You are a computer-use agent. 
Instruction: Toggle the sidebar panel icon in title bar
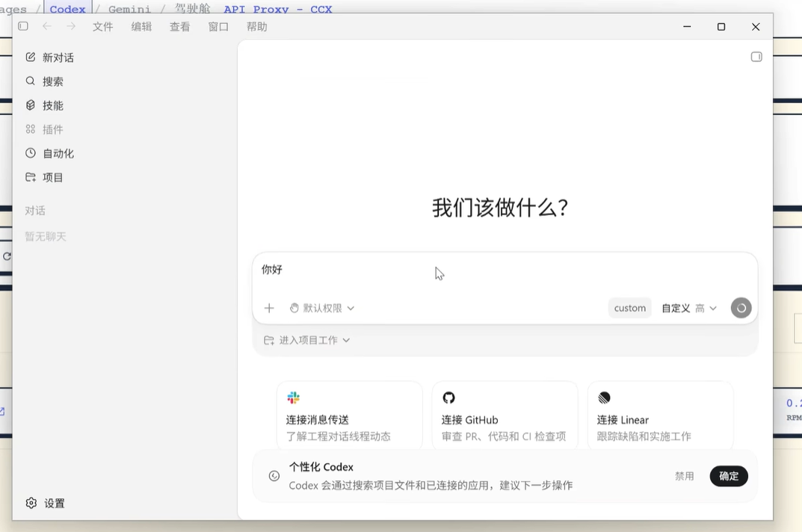(23, 26)
